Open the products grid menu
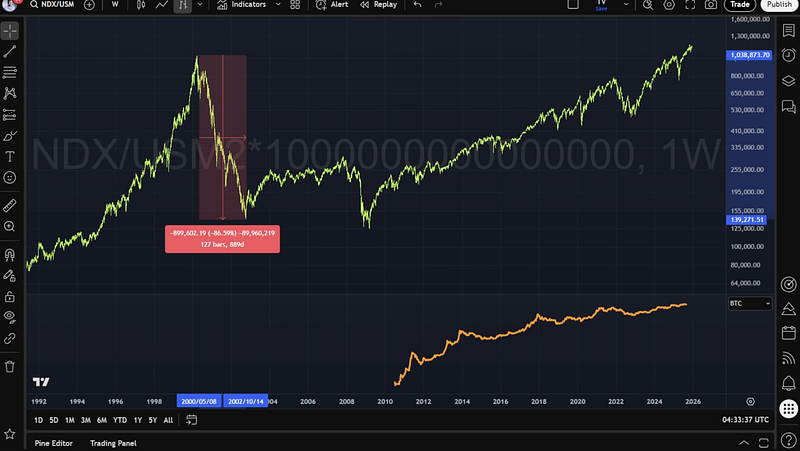This screenshot has width=800, height=451. tap(789, 409)
